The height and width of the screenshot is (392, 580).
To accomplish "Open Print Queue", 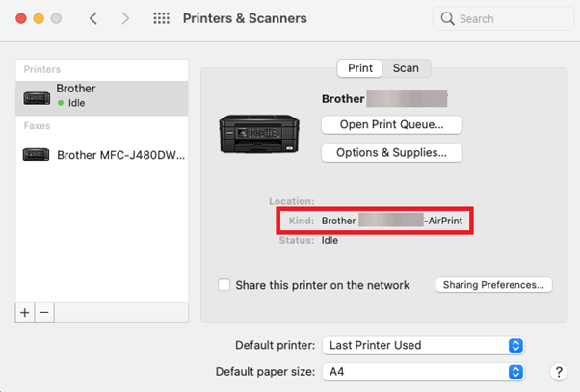I will [392, 124].
